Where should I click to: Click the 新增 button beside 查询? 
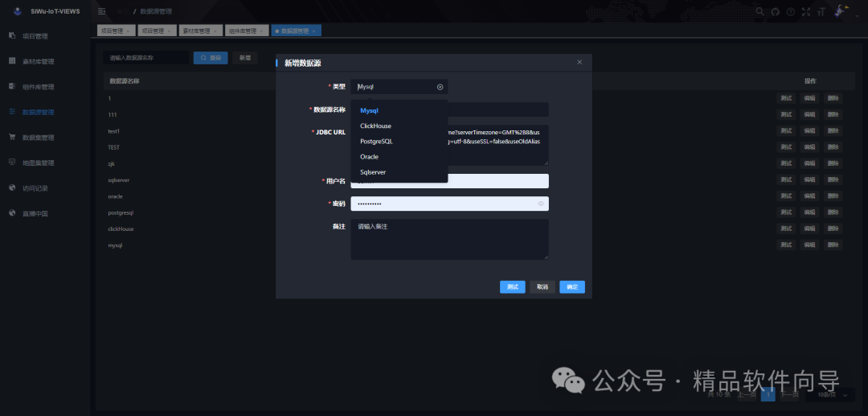[244, 58]
